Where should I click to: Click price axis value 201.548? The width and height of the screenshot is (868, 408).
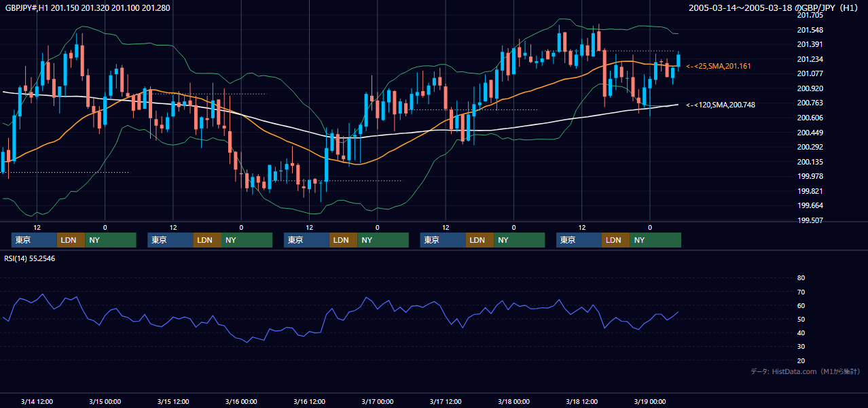click(x=810, y=30)
